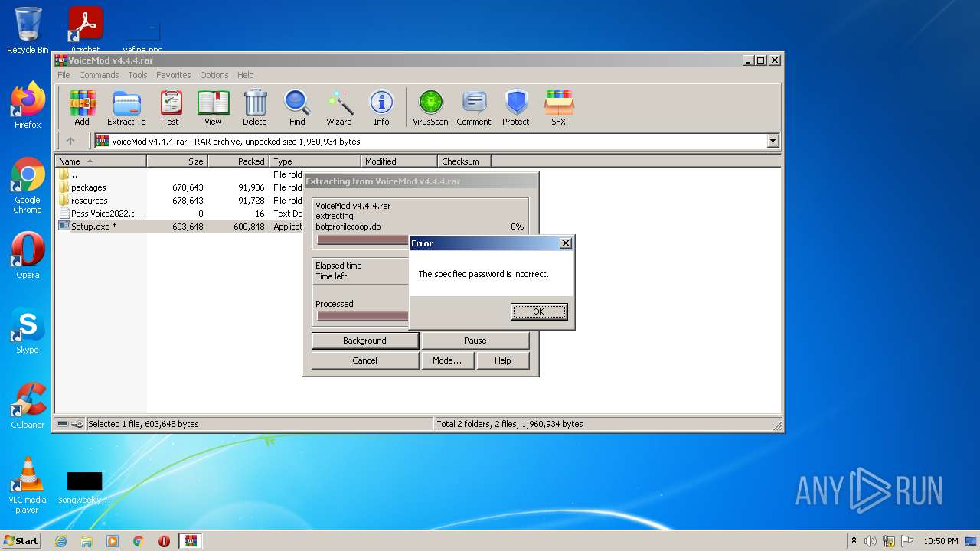Viewport: 980px width, 551px height.
Task: Open the Options menu
Action: 214,75
